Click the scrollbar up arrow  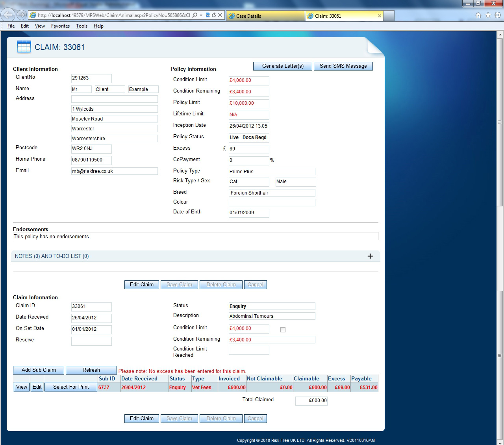(500, 35)
